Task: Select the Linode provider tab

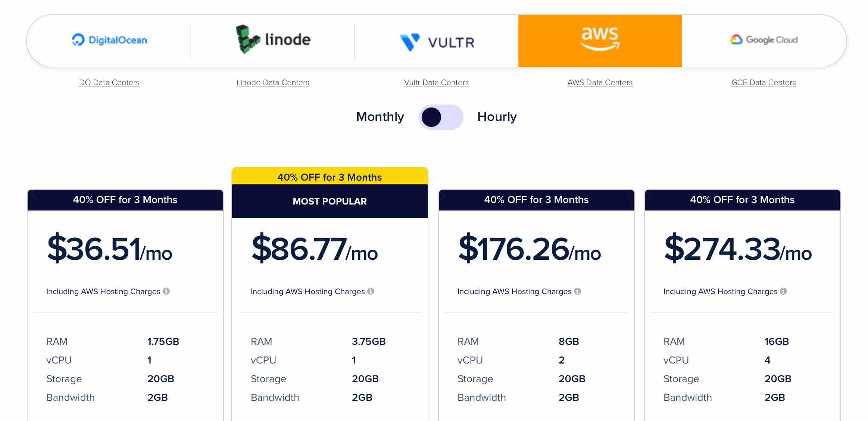Action: click(x=273, y=40)
